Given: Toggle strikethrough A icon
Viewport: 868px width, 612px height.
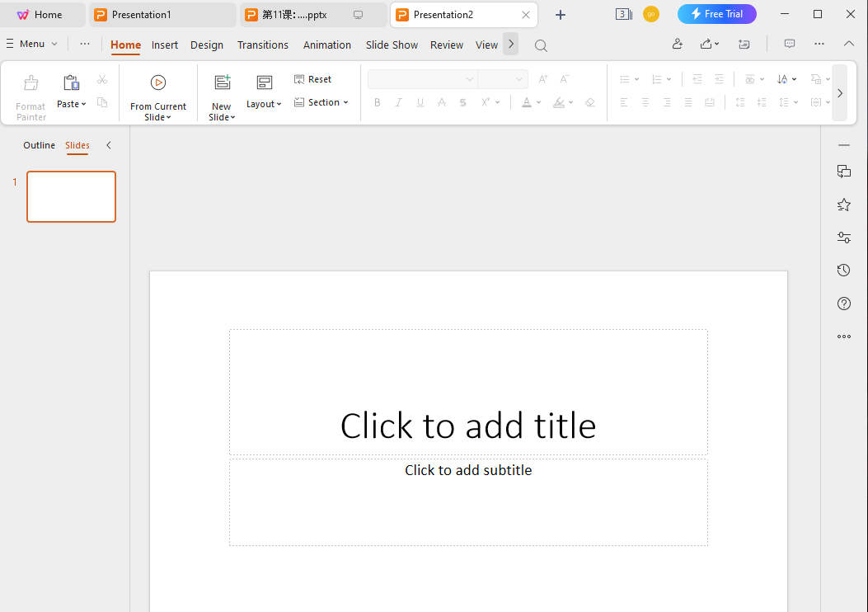Looking at the screenshot, I should (441, 102).
